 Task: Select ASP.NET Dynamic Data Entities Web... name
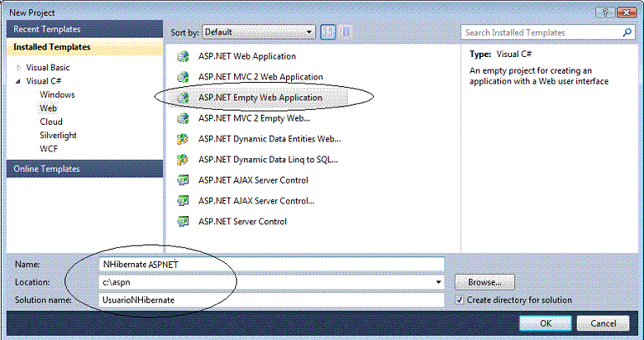pyautogui.click(x=269, y=139)
